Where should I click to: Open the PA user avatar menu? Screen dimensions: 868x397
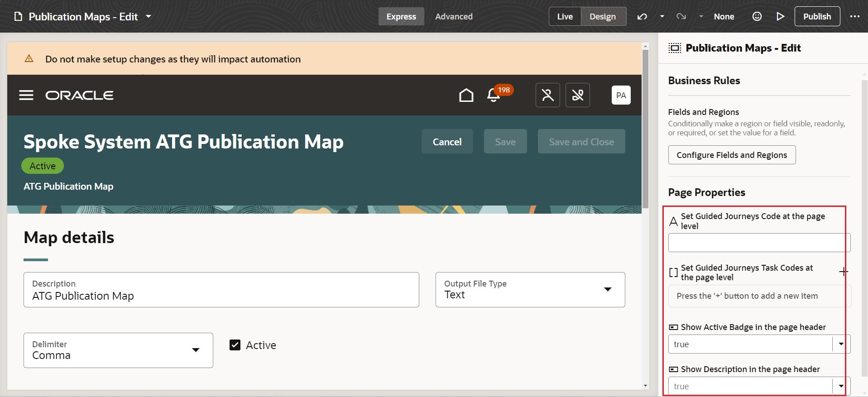[x=621, y=95]
